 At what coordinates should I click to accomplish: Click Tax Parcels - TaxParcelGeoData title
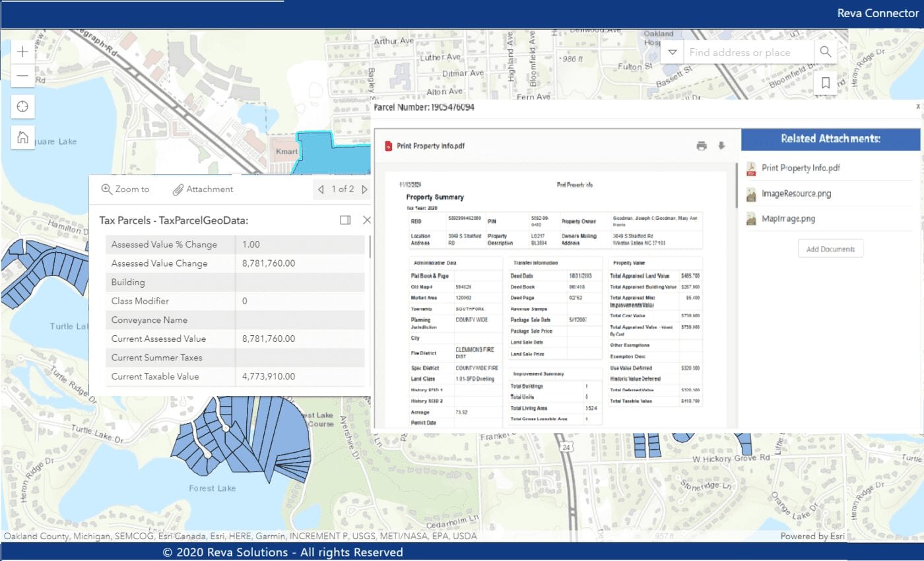174,220
